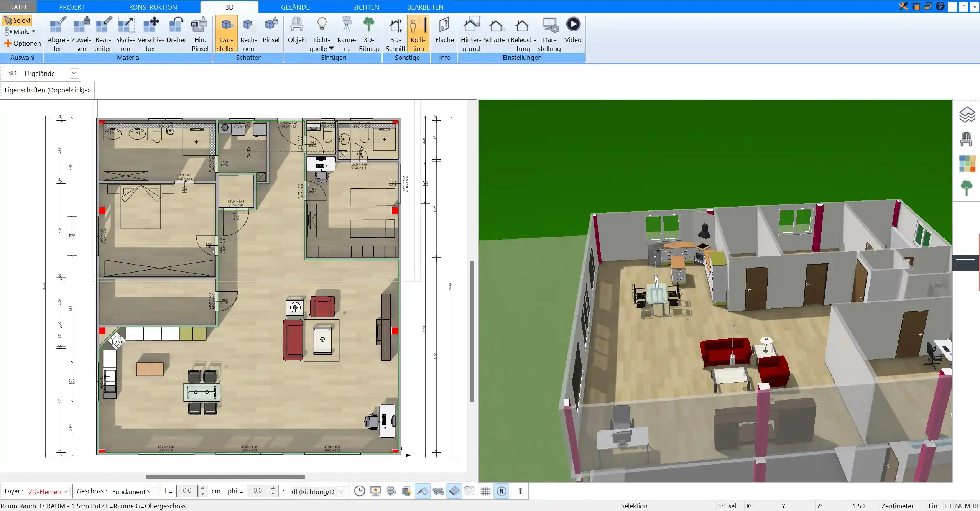The width and height of the screenshot is (980, 511).
Task: Click the shadow Rechnen icon
Action: pos(248,34)
